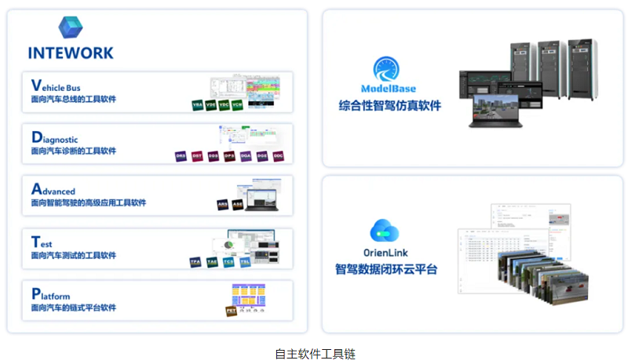Screen dimensions: 628x364
Task: Click the Test software screenshots thumbnail
Action: coord(246,246)
